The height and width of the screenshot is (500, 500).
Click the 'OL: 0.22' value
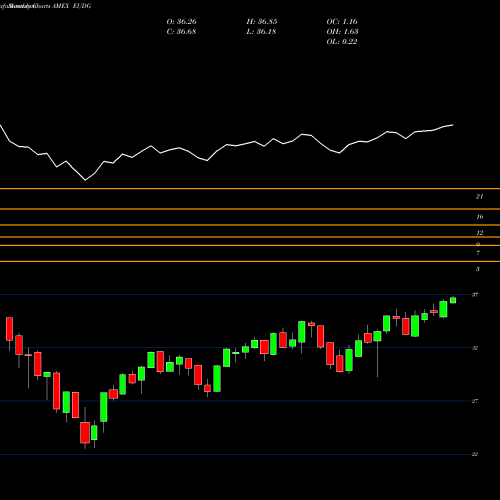342,42
